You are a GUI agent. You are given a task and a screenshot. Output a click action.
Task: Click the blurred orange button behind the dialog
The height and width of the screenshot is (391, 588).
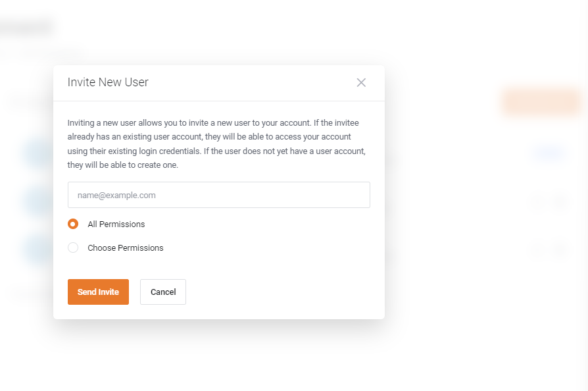click(x=541, y=101)
